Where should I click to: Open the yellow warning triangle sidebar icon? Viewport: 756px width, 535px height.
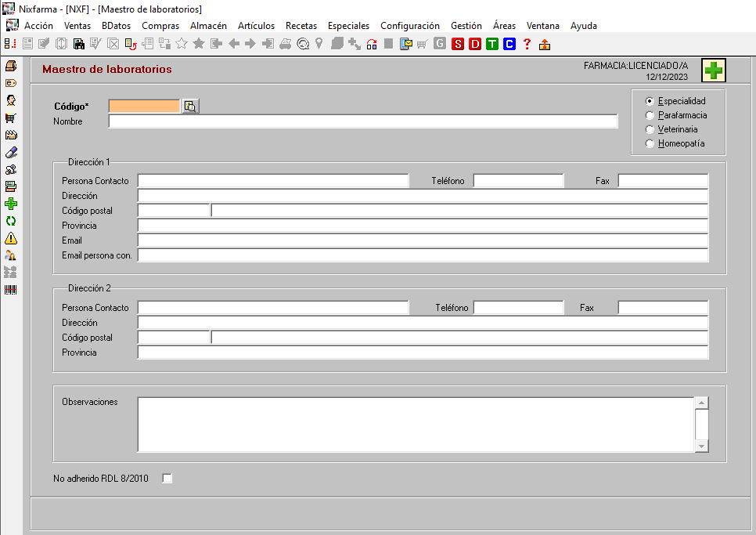point(11,238)
